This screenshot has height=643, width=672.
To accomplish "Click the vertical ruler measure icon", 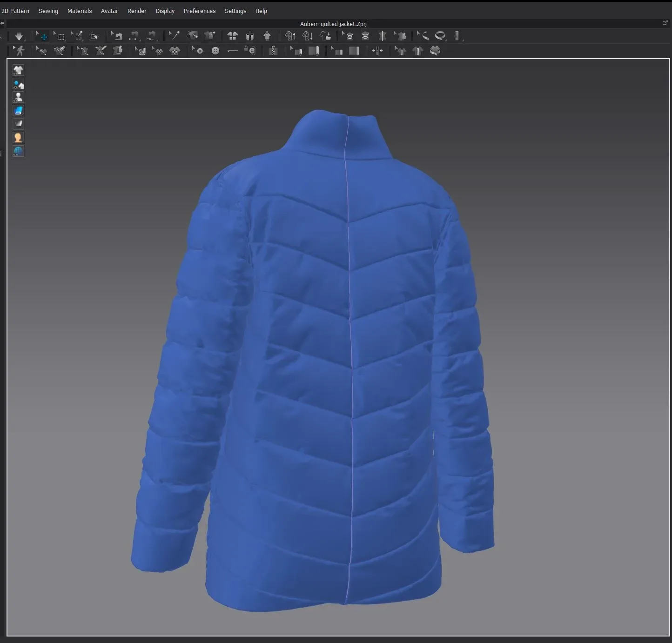I will point(457,36).
